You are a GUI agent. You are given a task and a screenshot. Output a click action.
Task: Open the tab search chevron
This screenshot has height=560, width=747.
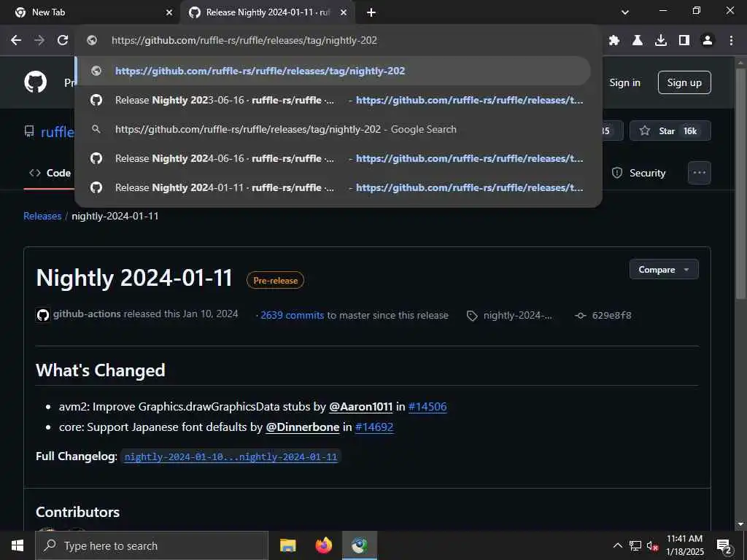pos(625,12)
